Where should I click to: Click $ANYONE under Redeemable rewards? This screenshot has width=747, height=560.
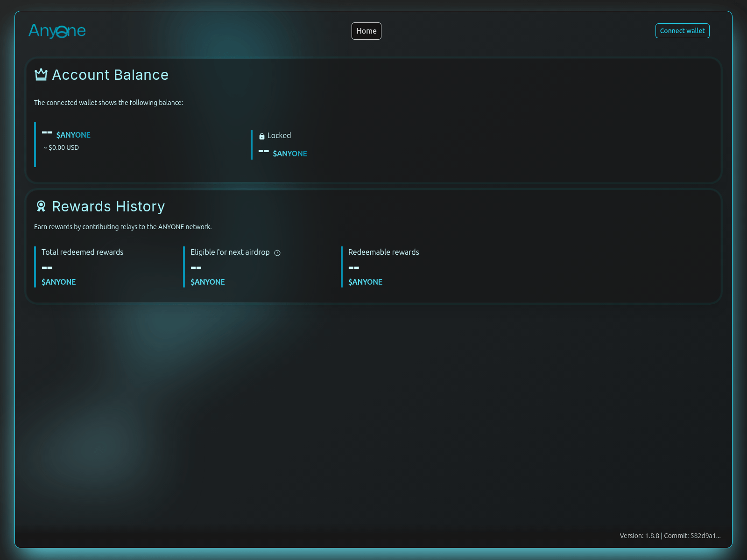366,282
